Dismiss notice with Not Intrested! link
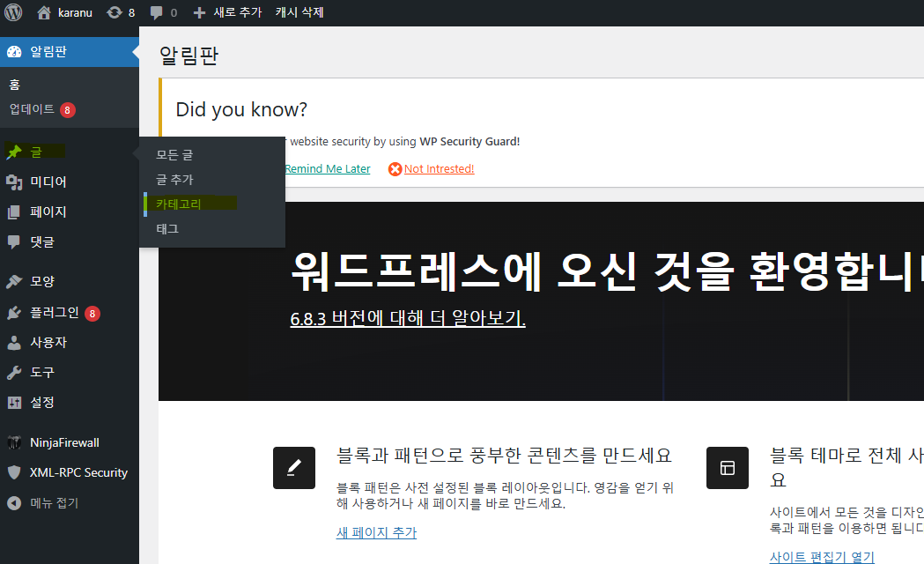The image size is (924, 564). (x=439, y=169)
